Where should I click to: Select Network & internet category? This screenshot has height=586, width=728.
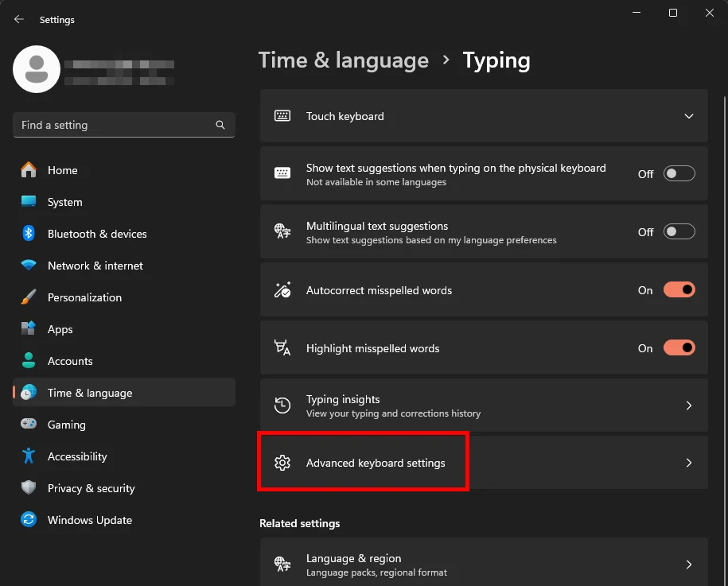(124, 266)
